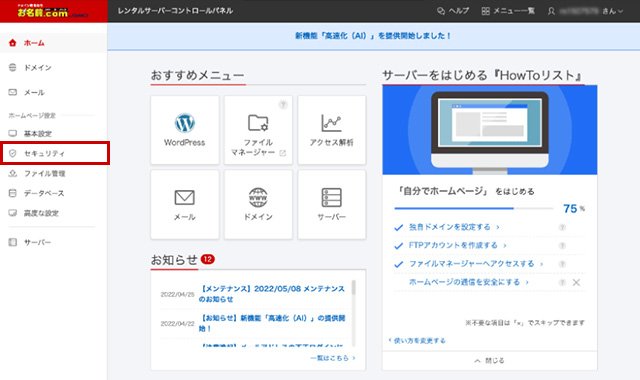This screenshot has height=380, width=640.
Task: Collapse the HowTo list with 閉じる
Action: pos(489,360)
